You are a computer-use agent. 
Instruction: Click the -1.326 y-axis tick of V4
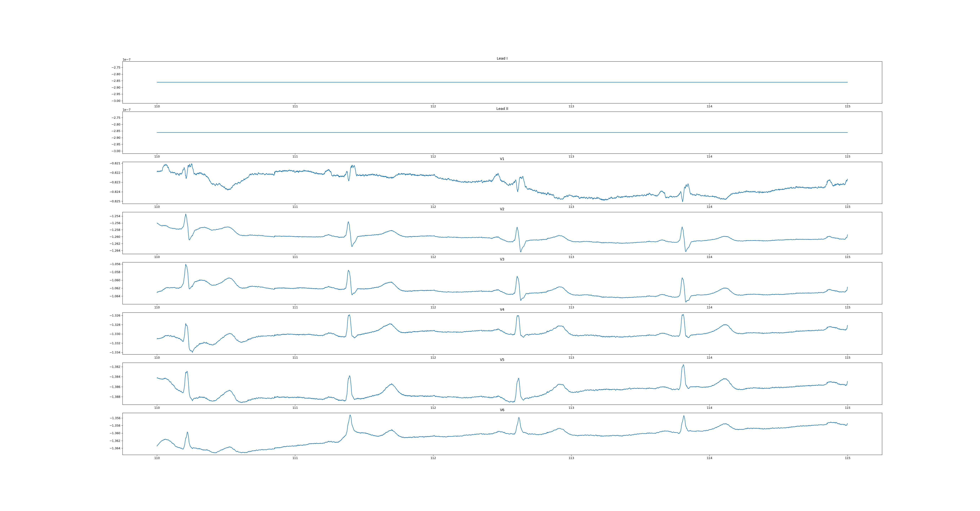pyautogui.click(x=115, y=316)
